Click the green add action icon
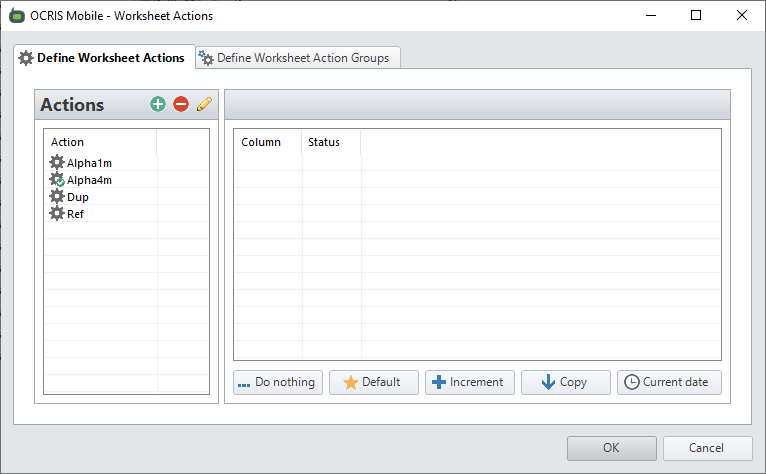Viewport: 766px width, 474px height. coord(158,104)
